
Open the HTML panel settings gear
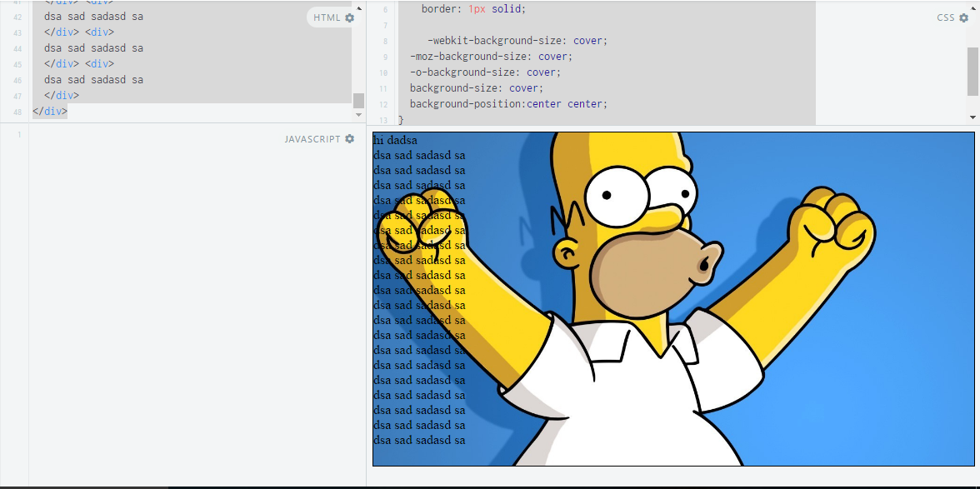(x=349, y=17)
